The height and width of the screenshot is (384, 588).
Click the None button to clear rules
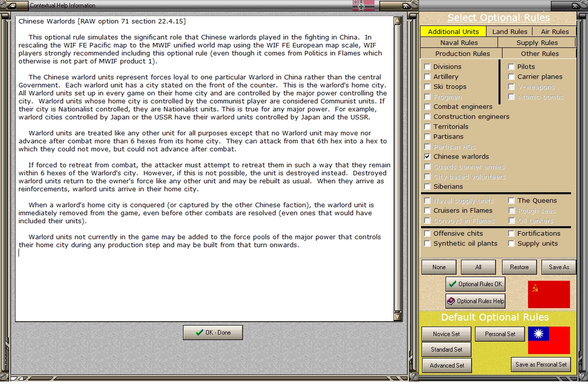[x=439, y=267]
